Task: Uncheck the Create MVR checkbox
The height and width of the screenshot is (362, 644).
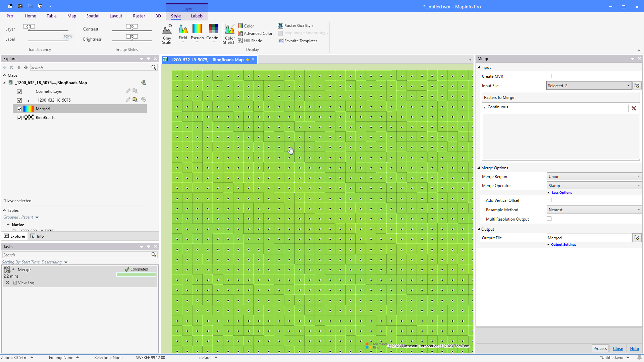Action: coord(549,76)
